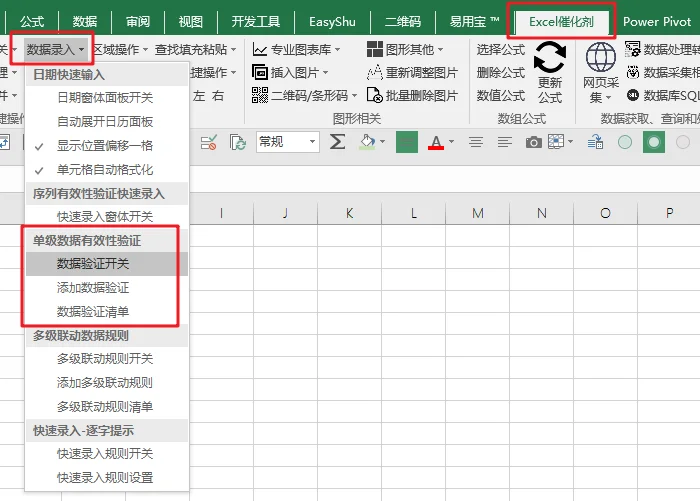This screenshot has width=700, height=501.
Task: Click the font color A icon
Action: 436,142
